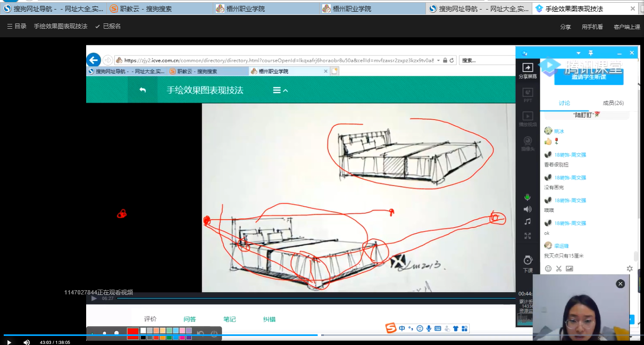
Task: Click the 客户端上课 link
Action: [626, 27]
